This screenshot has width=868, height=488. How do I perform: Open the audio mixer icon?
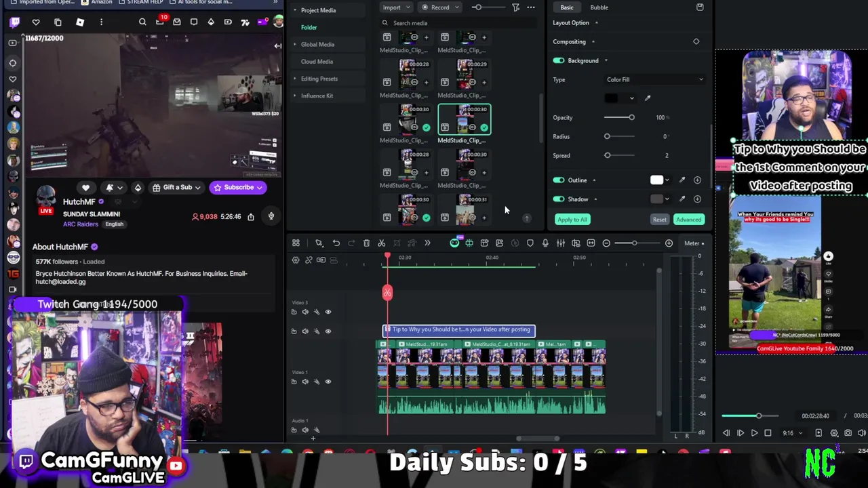coord(561,243)
